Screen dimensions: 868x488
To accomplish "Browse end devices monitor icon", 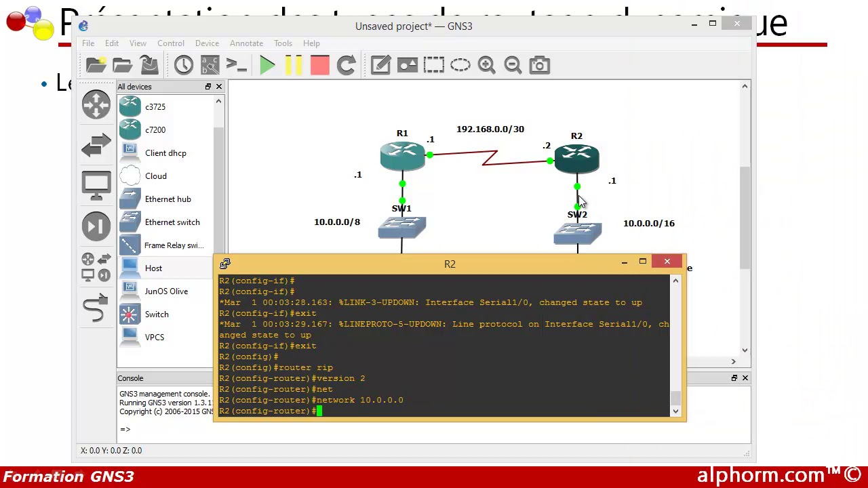I will (96, 184).
